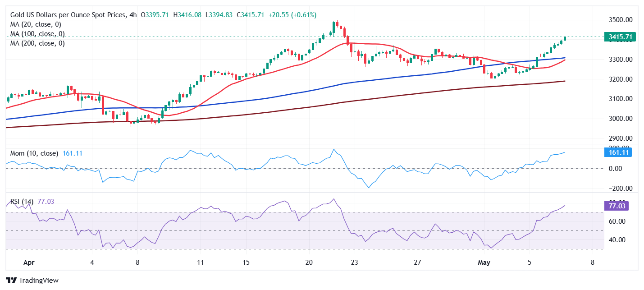Screen dimensions: 644x290
Task: Select the MA (20, close, 0) indicator label
Action: (x=36, y=24)
